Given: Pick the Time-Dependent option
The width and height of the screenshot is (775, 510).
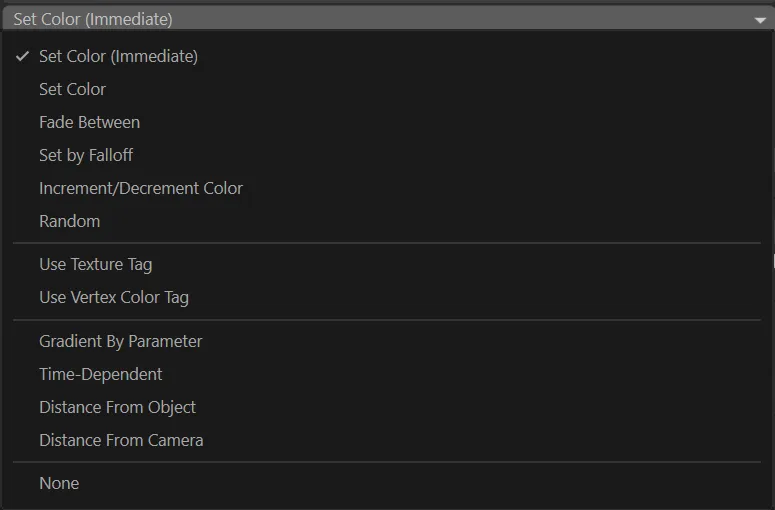Looking at the screenshot, I should [100, 375].
